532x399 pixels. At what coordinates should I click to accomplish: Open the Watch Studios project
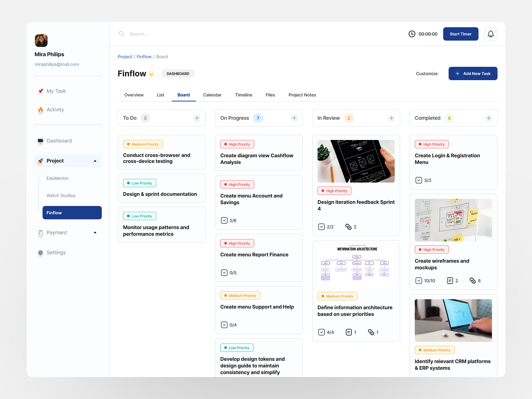point(61,195)
